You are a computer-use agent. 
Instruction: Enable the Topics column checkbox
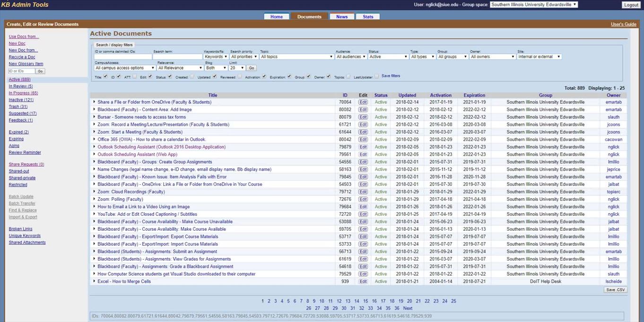[x=348, y=76]
